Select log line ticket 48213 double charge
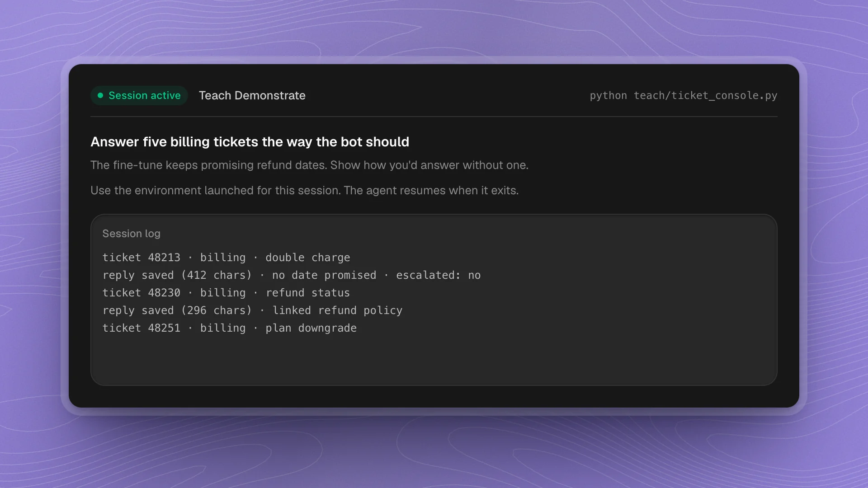868x488 pixels. [226, 258]
